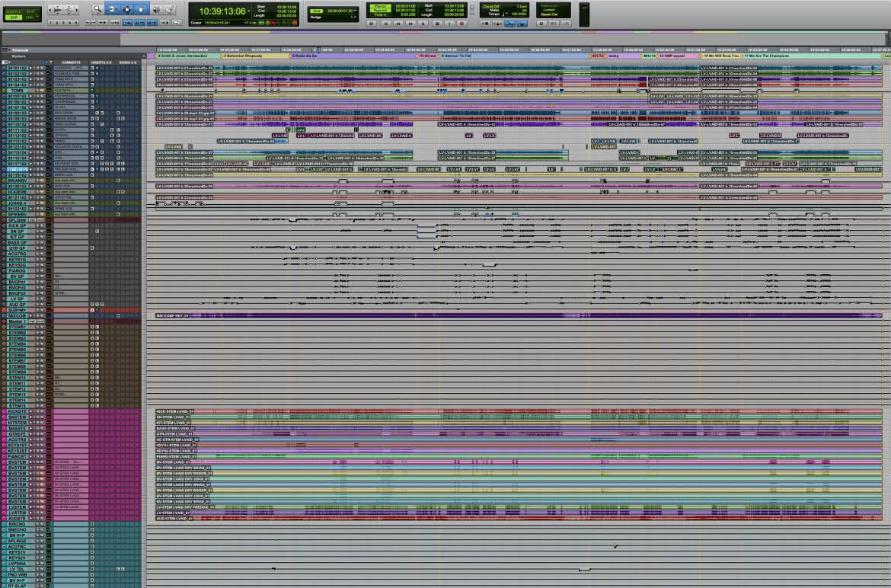
Task: Click the Selector tool in toolbar
Action: (126, 9)
